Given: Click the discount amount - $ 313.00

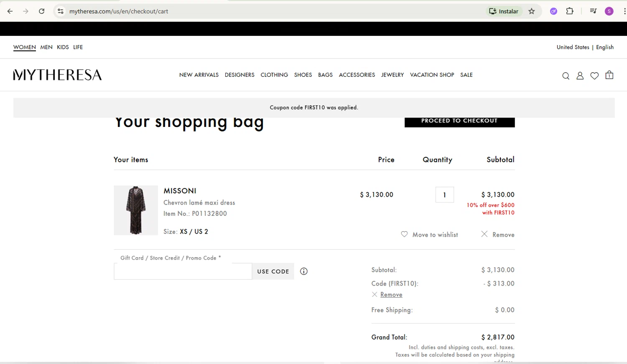Looking at the screenshot, I should [499, 283].
